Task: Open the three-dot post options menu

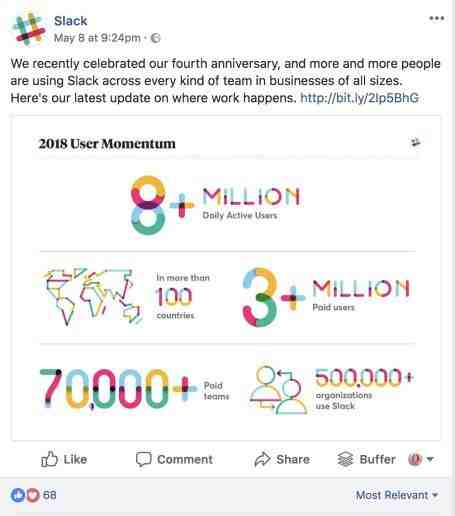Action: point(436,18)
